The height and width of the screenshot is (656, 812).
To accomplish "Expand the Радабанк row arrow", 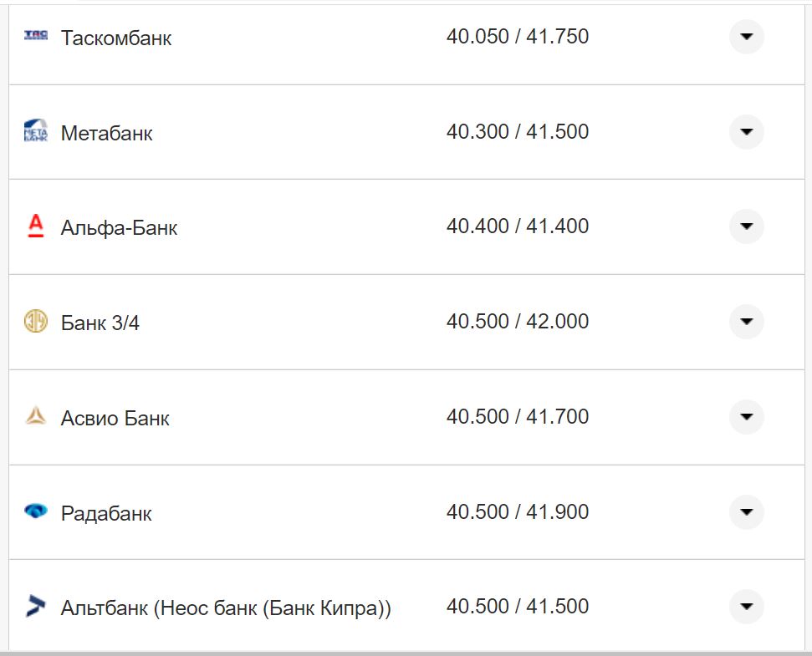I will (746, 511).
